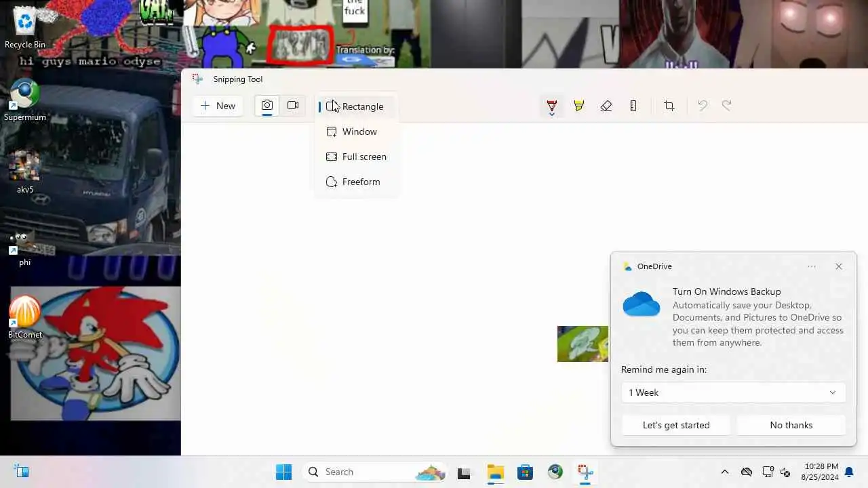The height and width of the screenshot is (488, 868).
Task: Open the Windows Start menu
Action: (x=283, y=472)
